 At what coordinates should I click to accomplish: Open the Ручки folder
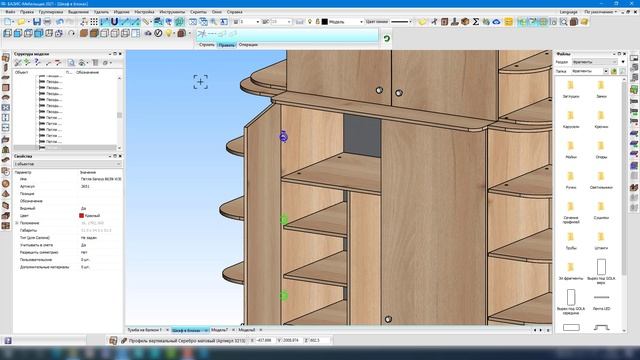pos(571,180)
